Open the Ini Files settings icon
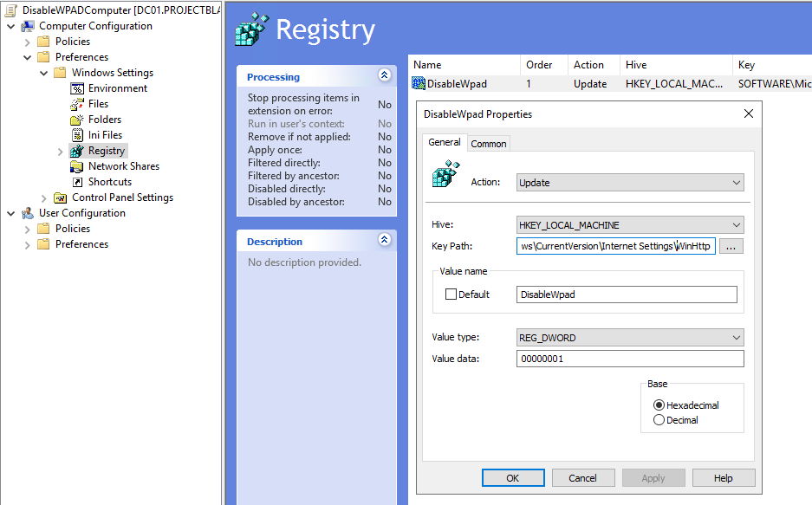 click(76, 134)
